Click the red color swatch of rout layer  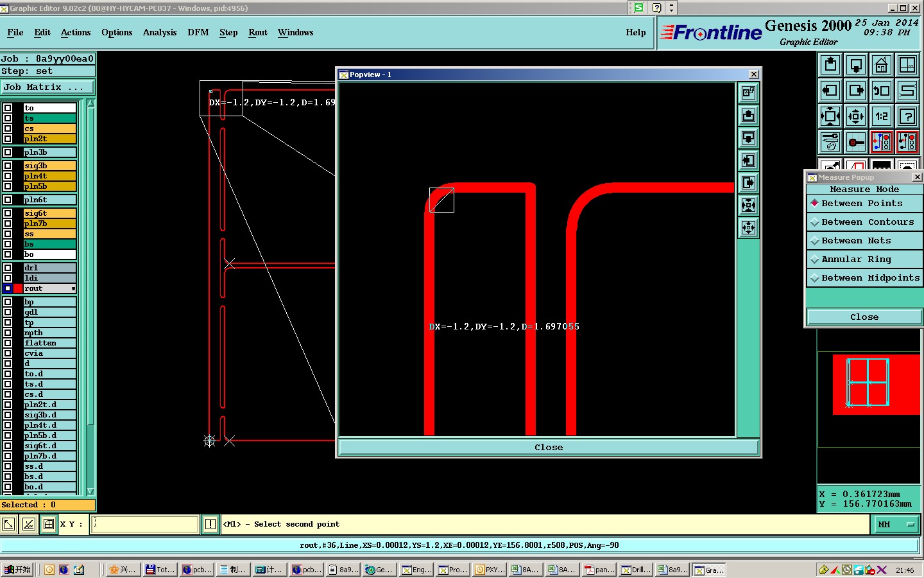click(18, 288)
